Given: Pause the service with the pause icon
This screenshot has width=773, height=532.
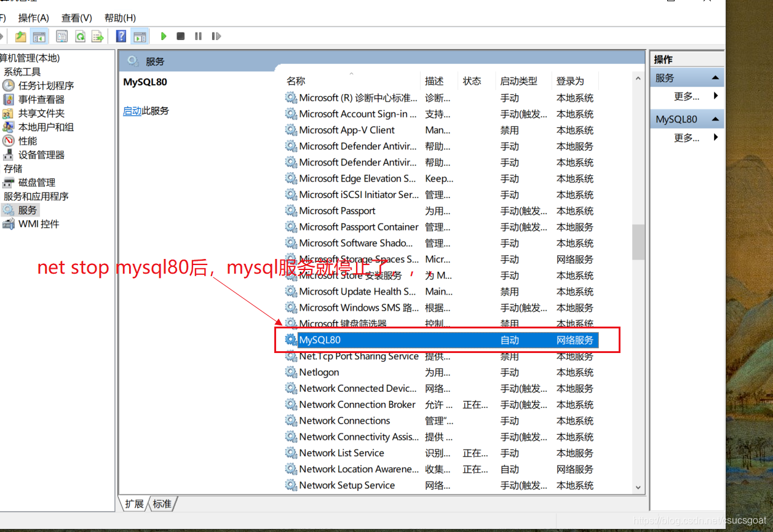Looking at the screenshot, I should [197, 36].
